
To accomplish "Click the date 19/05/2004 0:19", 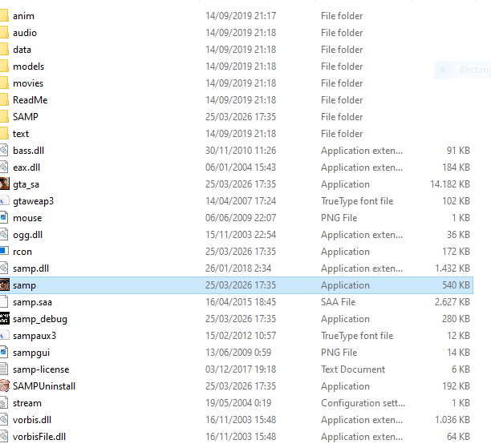I will pyautogui.click(x=238, y=403).
